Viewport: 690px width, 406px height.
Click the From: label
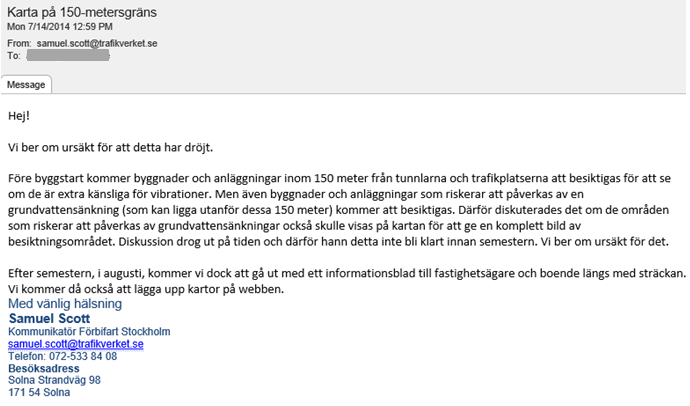tap(19, 43)
